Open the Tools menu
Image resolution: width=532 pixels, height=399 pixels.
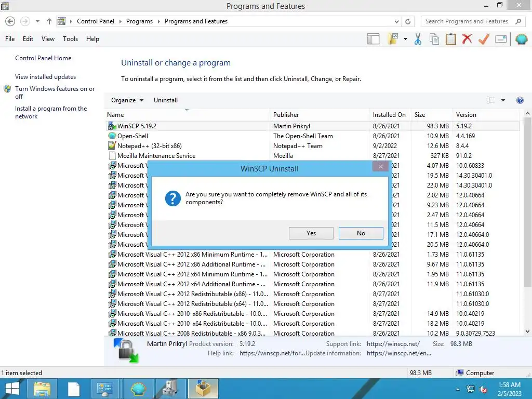[70, 39]
